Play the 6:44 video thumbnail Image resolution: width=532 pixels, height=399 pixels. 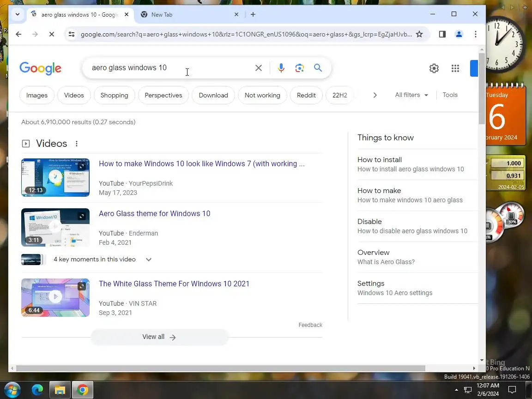[55, 297]
